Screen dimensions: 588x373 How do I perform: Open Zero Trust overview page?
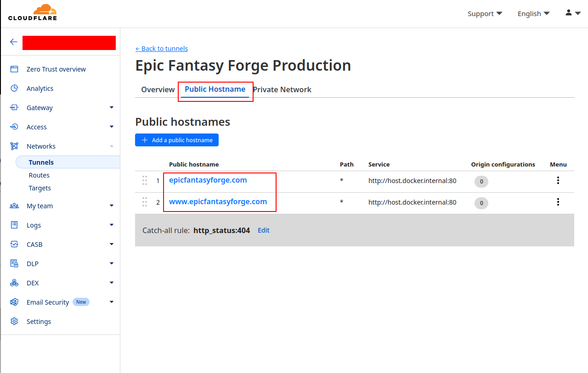(56, 69)
